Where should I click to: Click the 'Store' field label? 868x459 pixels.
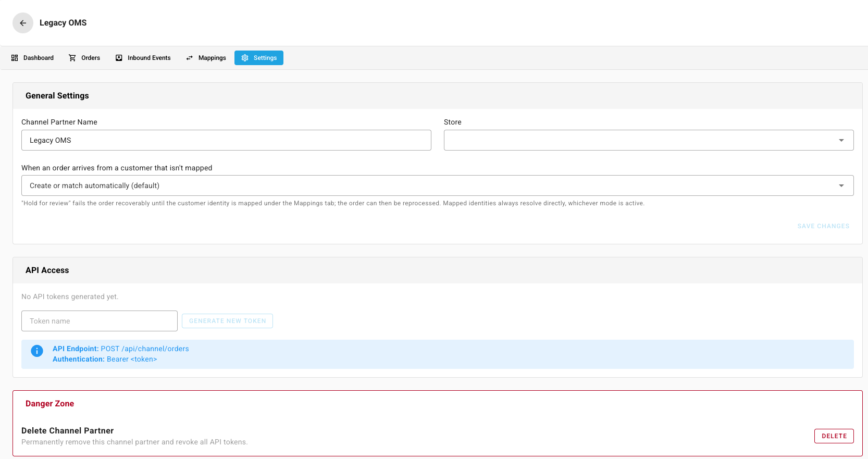click(453, 122)
